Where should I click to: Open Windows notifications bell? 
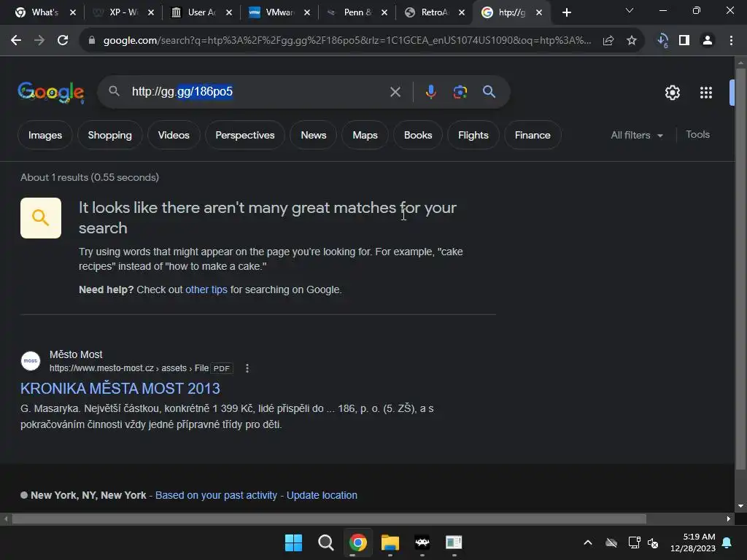point(727,542)
